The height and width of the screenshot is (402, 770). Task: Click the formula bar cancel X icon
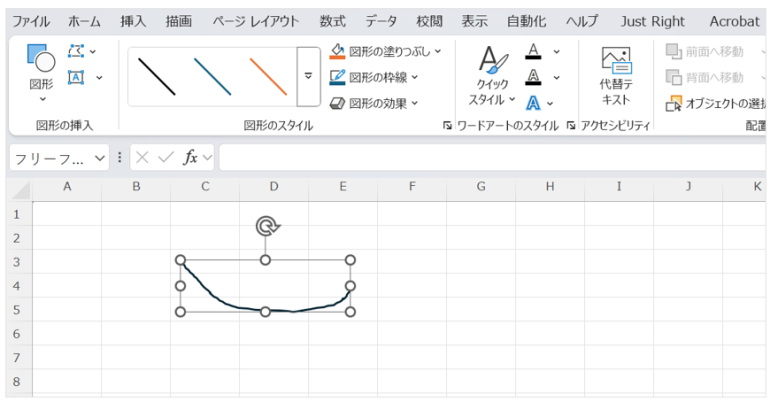click(x=142, y=158)
